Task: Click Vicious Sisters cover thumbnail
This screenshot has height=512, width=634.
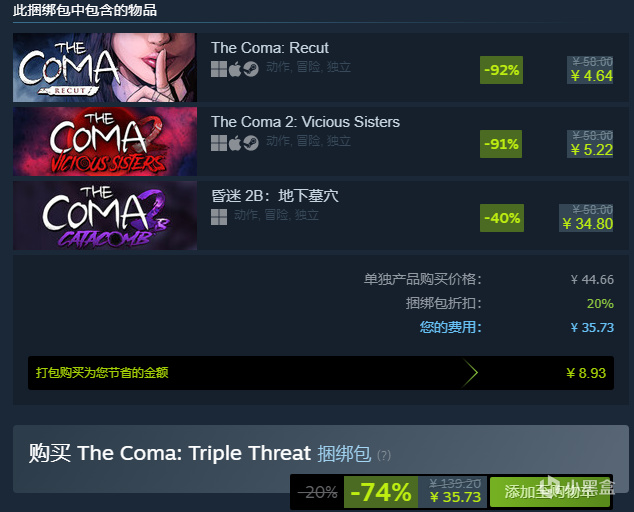Action: (x=105, y=141)
